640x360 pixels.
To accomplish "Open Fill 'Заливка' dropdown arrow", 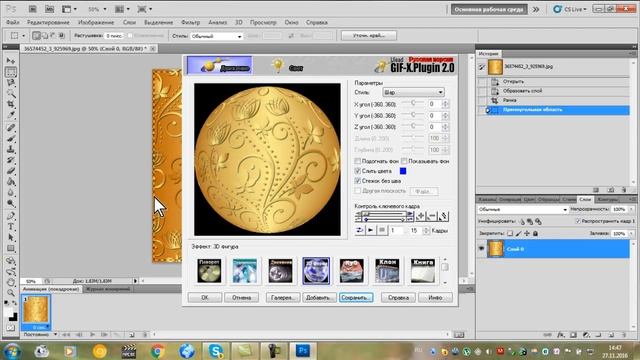I will 631,233.
